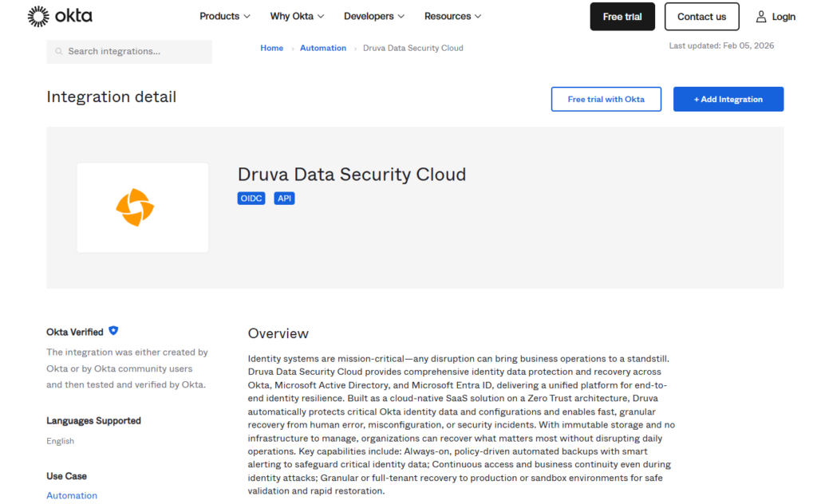Click the Contact us button

[701, 16]
